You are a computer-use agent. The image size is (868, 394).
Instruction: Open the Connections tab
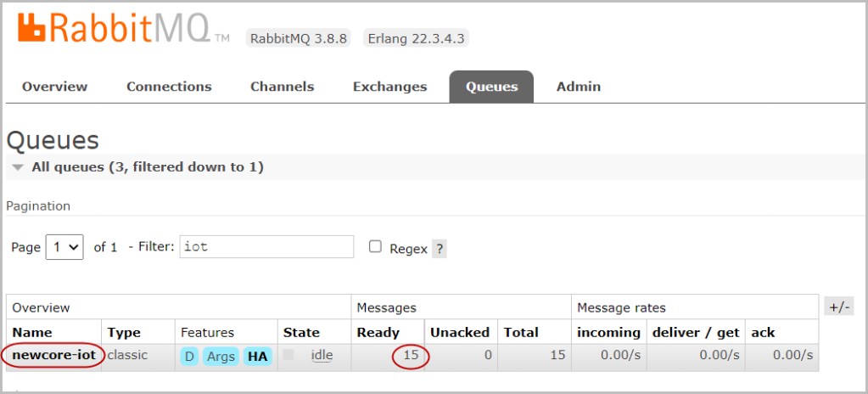click(169, 87)
